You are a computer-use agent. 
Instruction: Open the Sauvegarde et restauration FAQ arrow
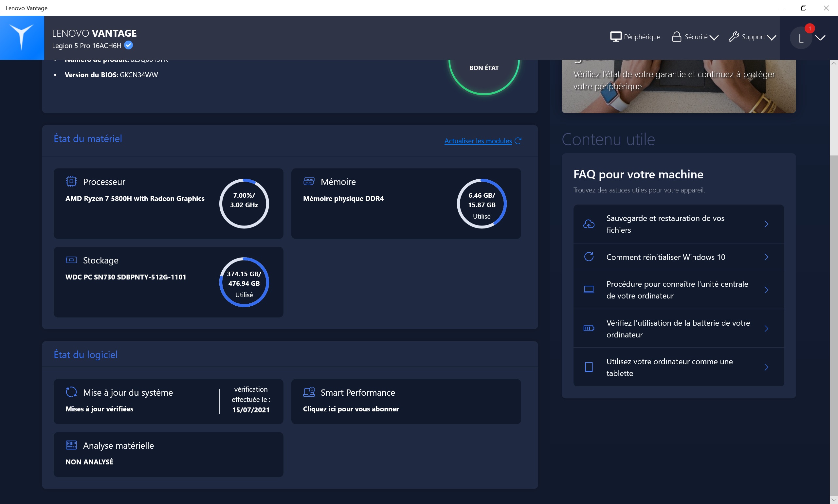click(766, 224)
